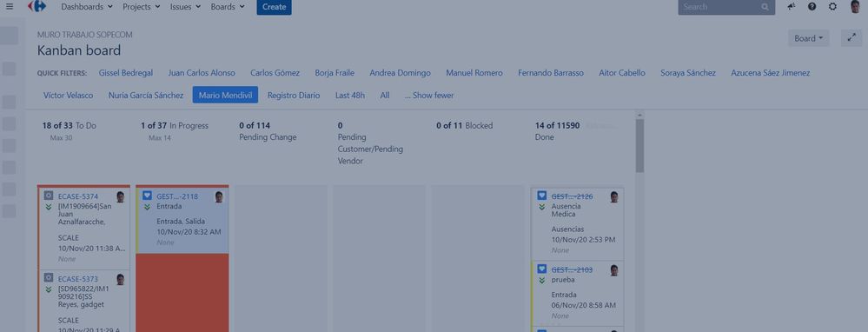Image resolution: width=868 pixels, height=332 pixels.
Task: Click the 'prueba' card summary text
Action: [563, 280]
